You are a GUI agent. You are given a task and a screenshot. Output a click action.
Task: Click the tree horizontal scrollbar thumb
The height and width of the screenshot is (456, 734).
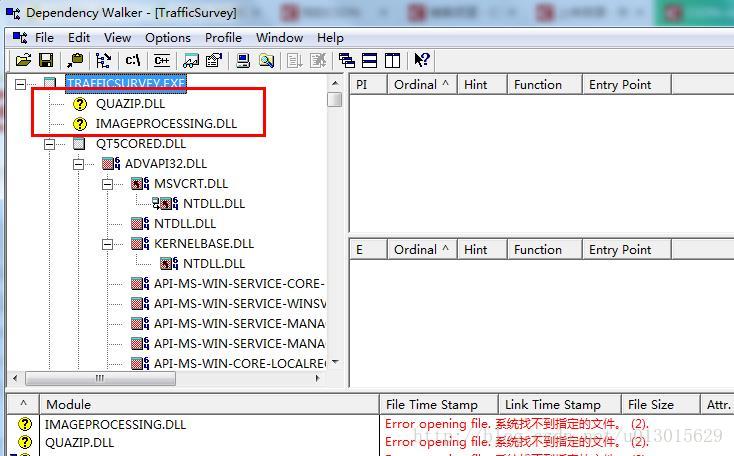(x=101, y=378)
